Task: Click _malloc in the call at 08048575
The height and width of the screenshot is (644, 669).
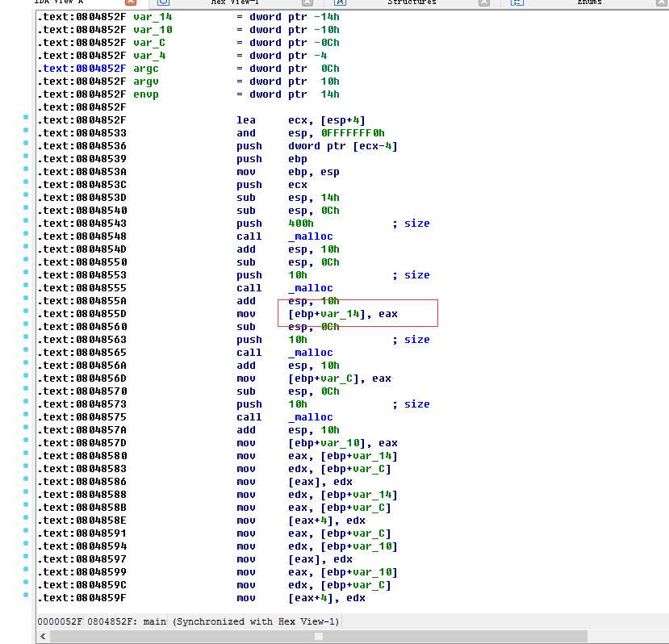Action: tap(311, 417)
